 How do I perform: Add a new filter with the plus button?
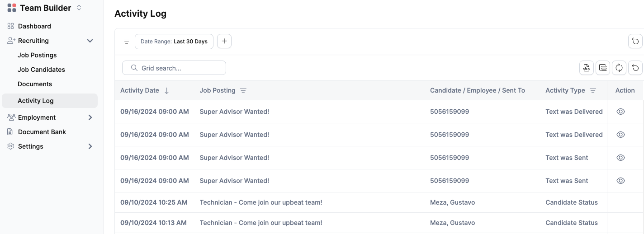[x=224, y=41]
